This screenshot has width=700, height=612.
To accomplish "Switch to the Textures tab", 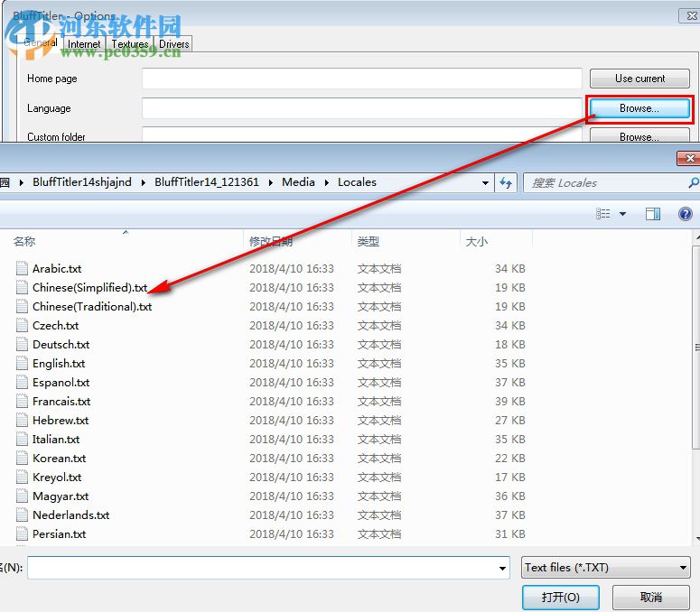I will [x=130, y=44].
